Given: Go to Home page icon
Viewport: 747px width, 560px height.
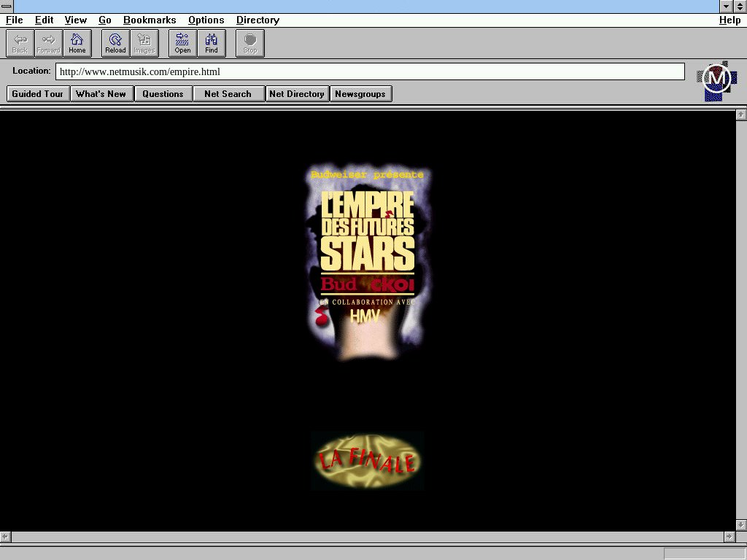Looking at the screenshot, I should click(x=77, y=43).
